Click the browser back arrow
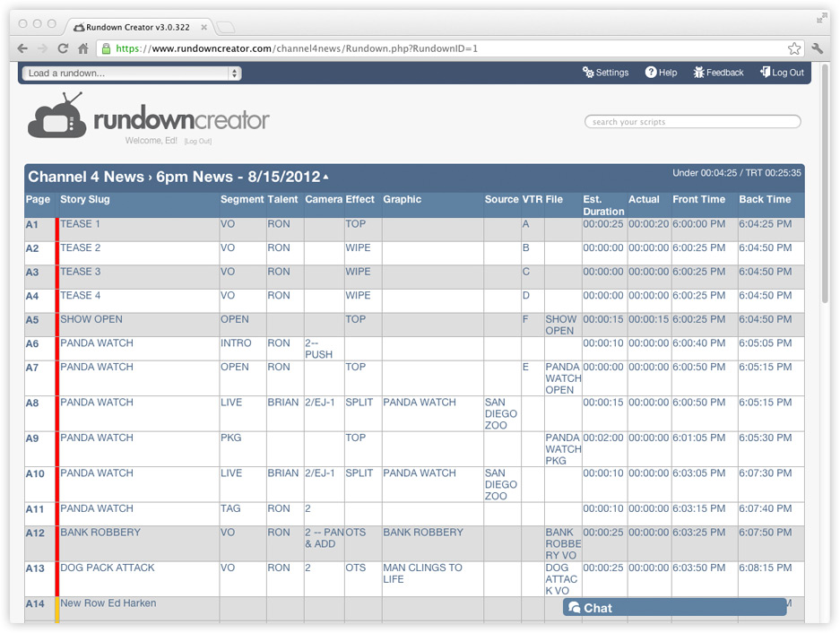840x633 pixels. pos(22,48)
